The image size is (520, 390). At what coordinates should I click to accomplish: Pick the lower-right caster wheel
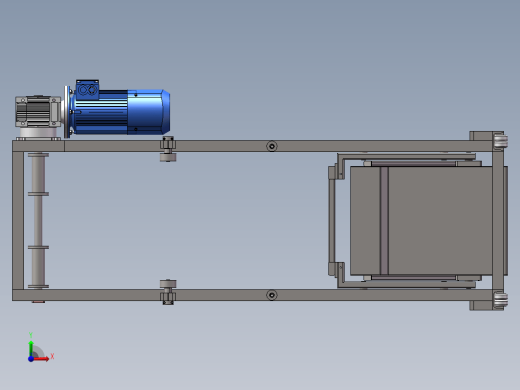pos(500,301)
